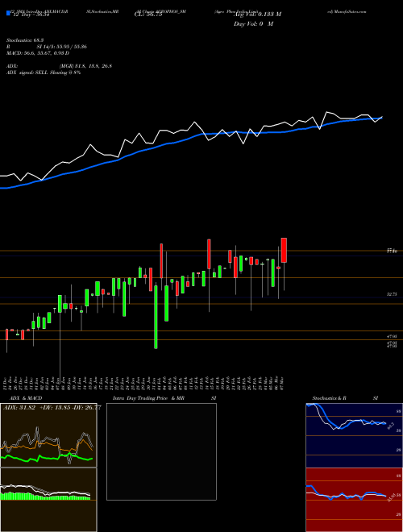Click the blue 12-day SMA legend square
403x532 pixels.
8,13
